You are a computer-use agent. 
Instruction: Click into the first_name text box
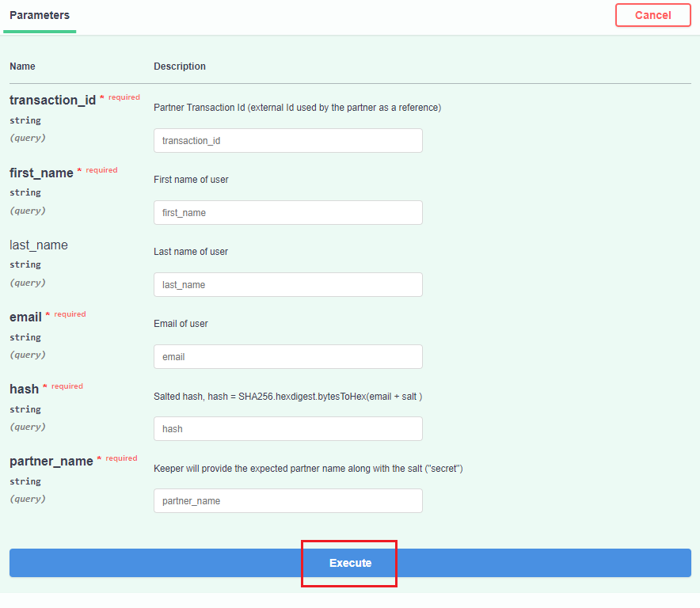click(x=287, y=213)
